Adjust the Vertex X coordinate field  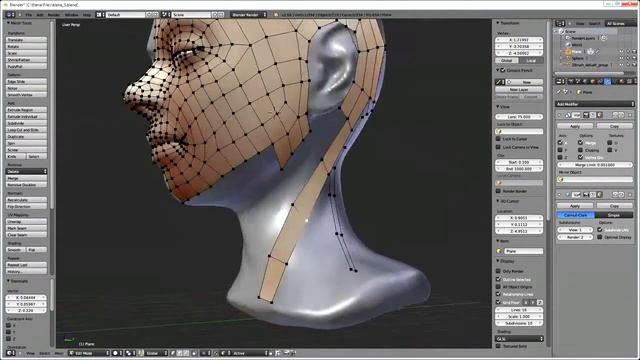coord(519,40)
